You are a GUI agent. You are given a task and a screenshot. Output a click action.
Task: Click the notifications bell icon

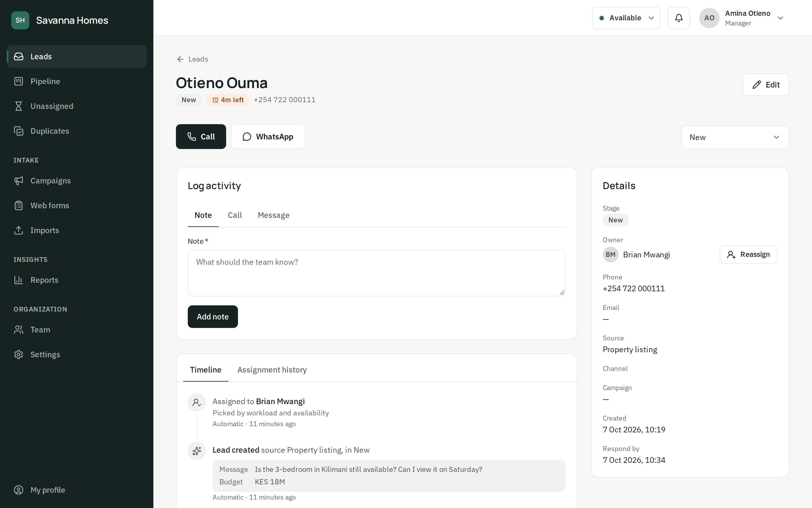(x=678, y=18)
